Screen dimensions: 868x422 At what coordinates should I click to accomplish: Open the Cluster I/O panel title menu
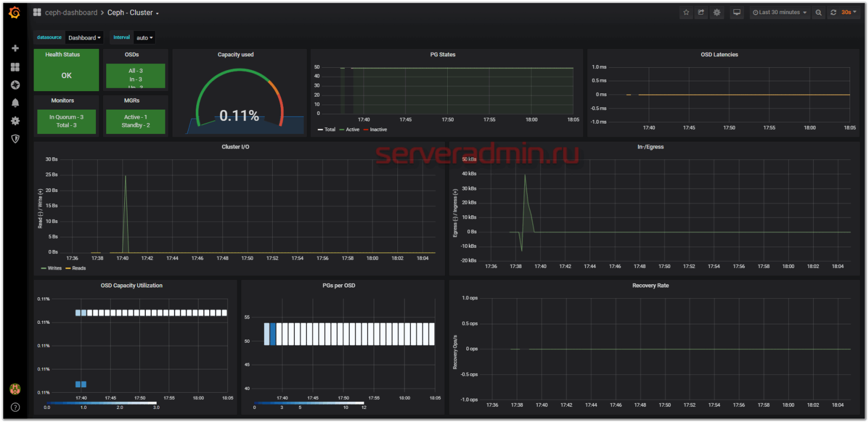(235, 147)
